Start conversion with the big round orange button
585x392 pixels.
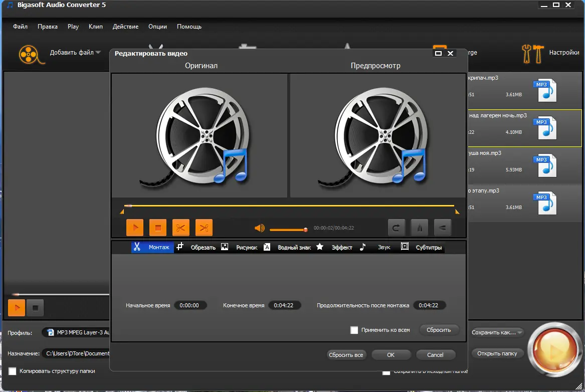click(554, 349)
